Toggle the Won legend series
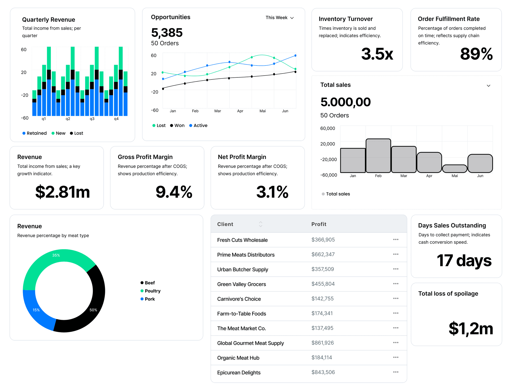532x392 pixels. click(177, 125)
